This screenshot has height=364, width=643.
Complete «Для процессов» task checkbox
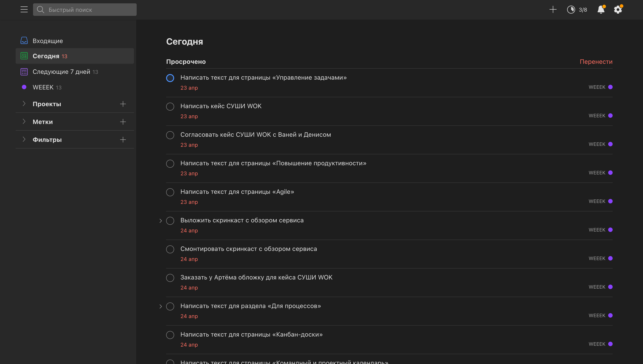170,306
